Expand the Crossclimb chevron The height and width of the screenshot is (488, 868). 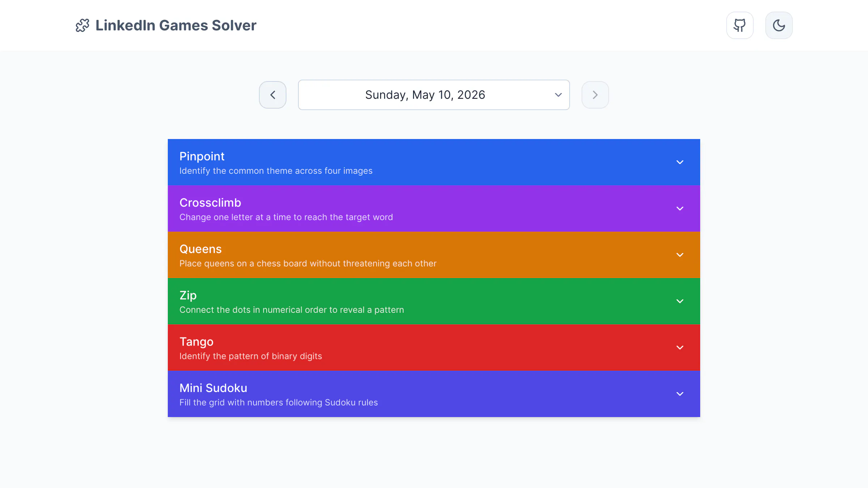680,209
